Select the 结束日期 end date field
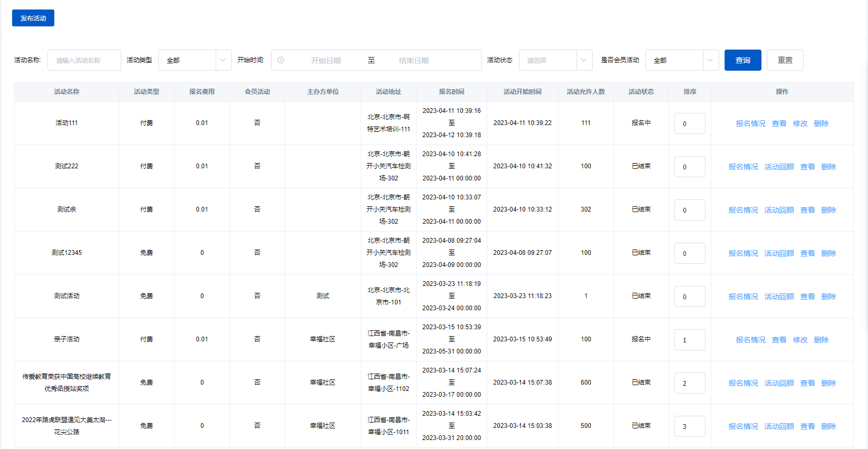The height and width of the screenshot is (449, 868). [413, 60]
